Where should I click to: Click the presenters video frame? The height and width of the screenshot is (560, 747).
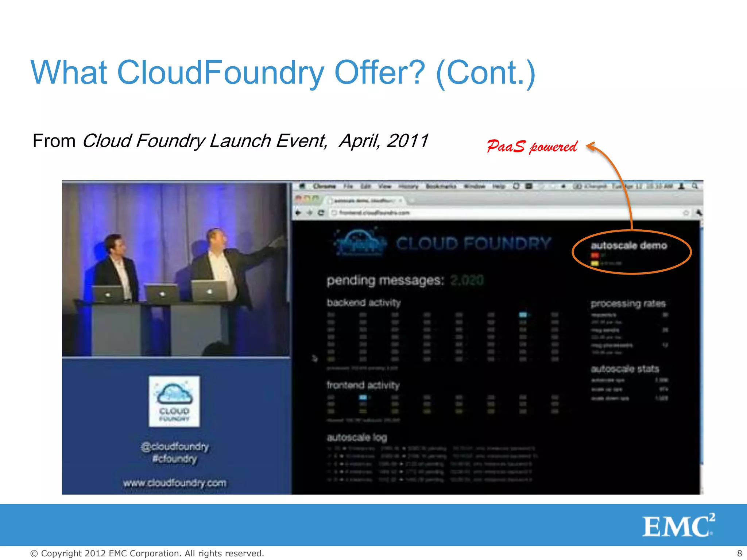pyautogui.click(x=176, y=269)
